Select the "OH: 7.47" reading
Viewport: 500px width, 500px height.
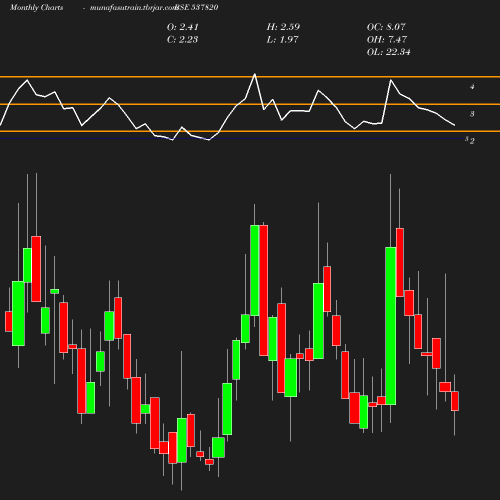387,39
